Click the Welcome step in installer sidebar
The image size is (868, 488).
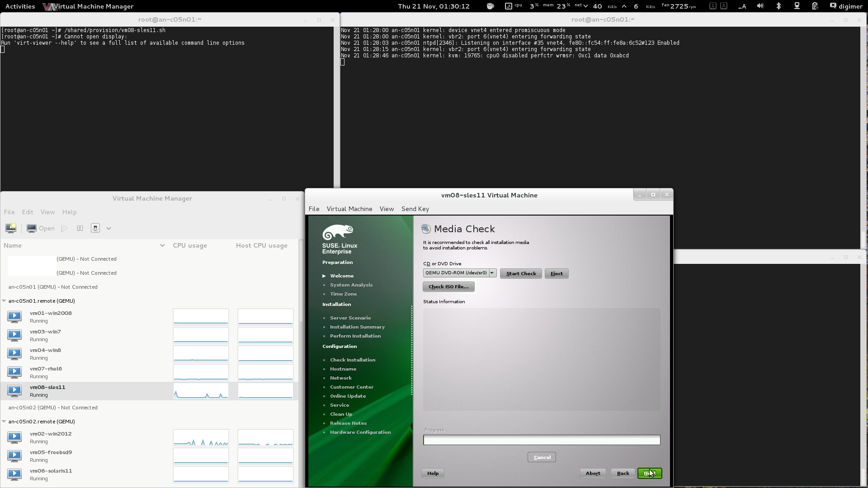click(x=342, y=276)
